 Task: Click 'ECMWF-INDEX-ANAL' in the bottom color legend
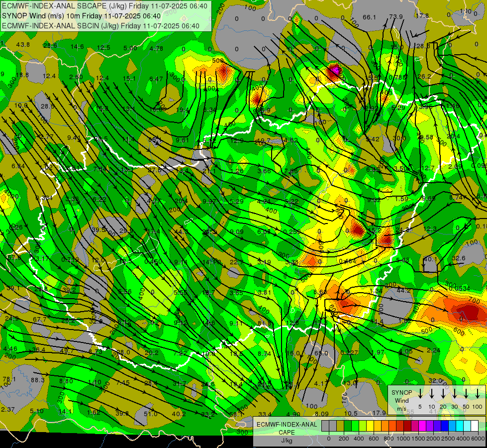(287, 425)
